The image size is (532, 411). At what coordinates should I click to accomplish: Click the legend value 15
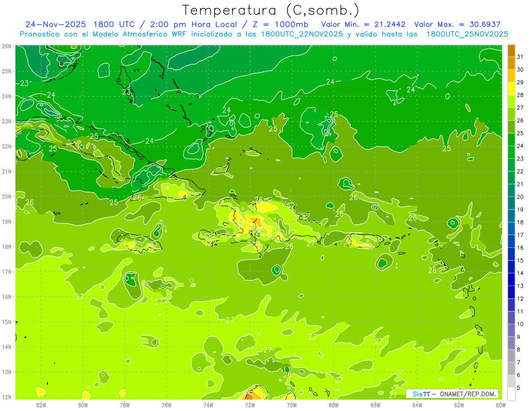pyautogui.click(x=520, y=260)
